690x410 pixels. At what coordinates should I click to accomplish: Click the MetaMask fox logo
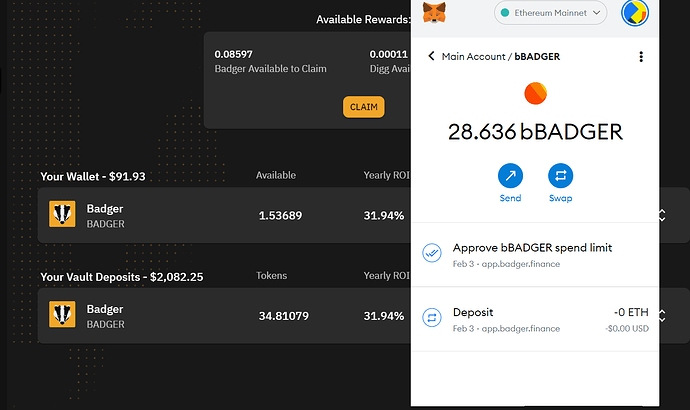pos(434,13)
